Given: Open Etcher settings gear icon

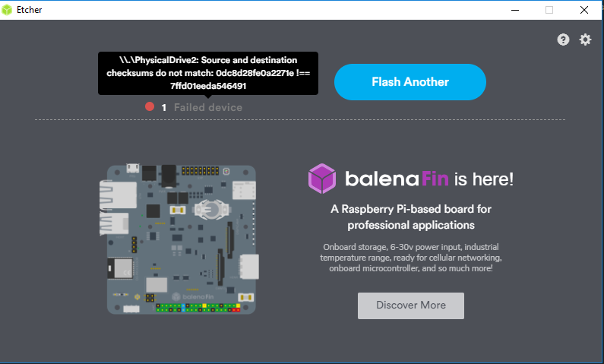Looking at the screenshot, I should [585, 40].
